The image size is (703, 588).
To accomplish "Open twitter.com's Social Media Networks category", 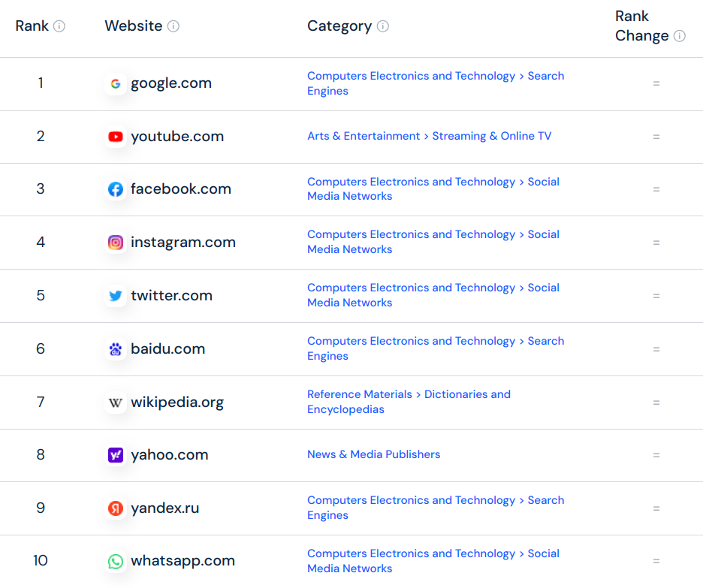I will [433, 295].
